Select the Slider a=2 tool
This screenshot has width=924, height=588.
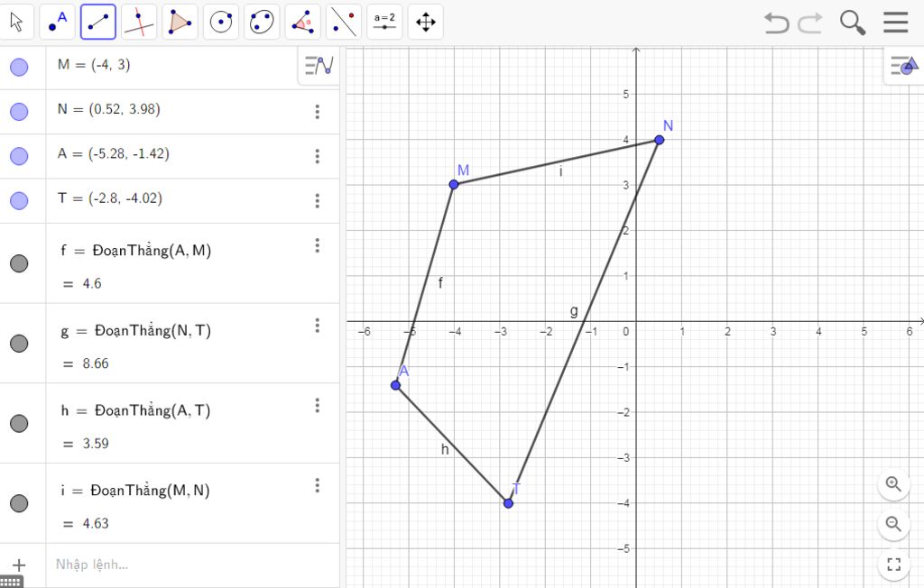(x=384, y=23)
